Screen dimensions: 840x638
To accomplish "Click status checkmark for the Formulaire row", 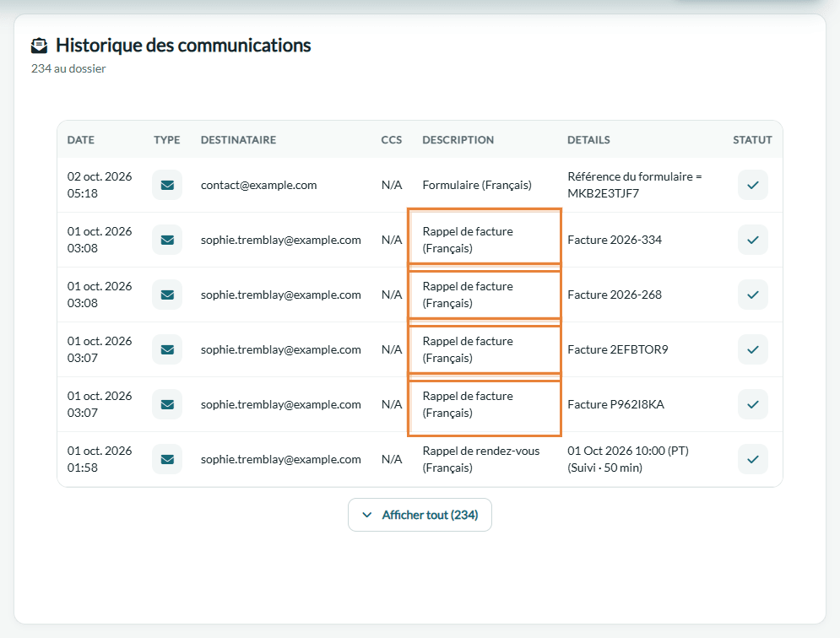I will [x=753, y=185].
